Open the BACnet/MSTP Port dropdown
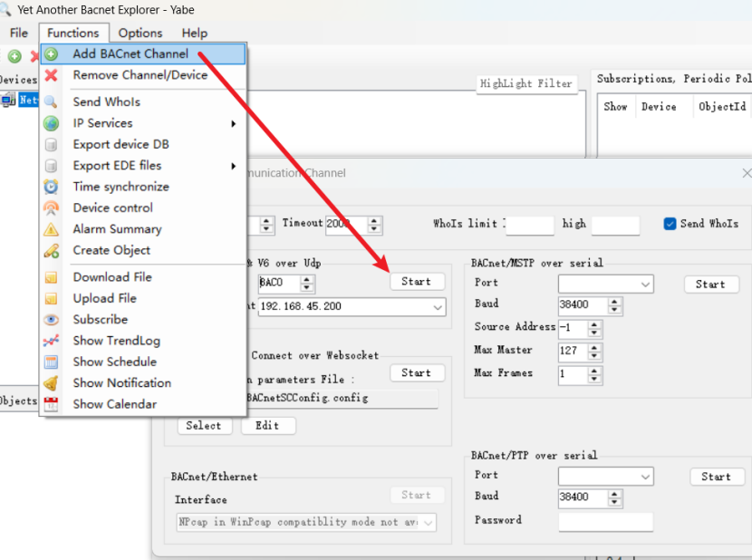The height and width of the screenshot is (560, 752). coord(645,285)
